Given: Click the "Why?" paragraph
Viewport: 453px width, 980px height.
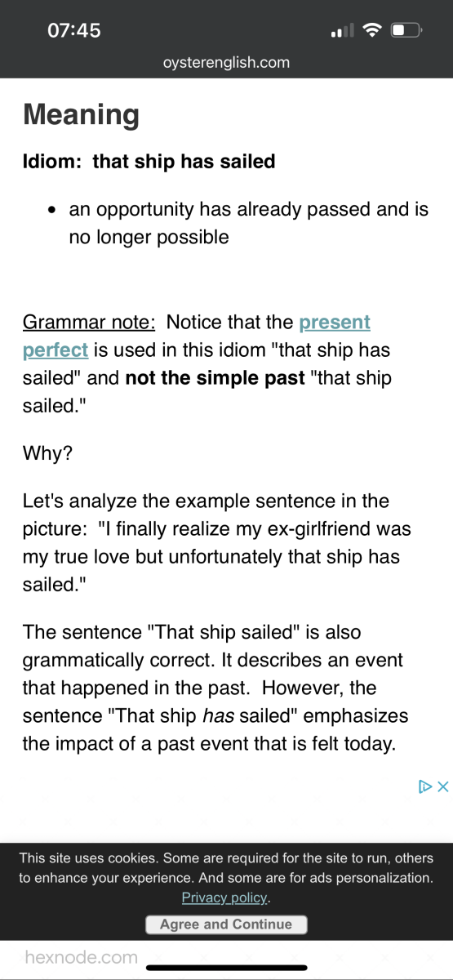Looking at the screenshot, I should tap(47, 452).
